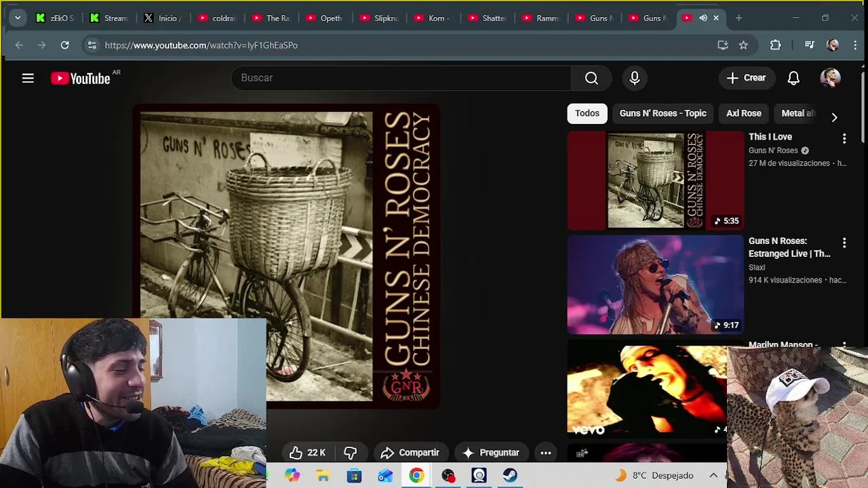
Task: Dislike the video with thumbs down
Action: click(x=350, y=453)
